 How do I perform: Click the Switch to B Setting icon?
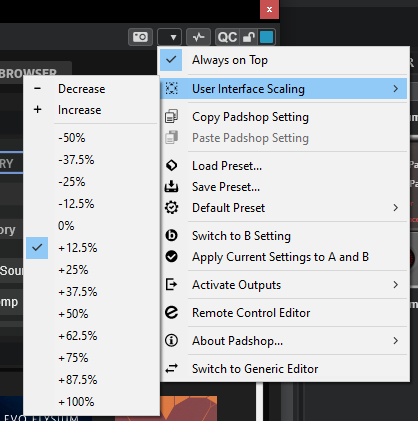171,235
